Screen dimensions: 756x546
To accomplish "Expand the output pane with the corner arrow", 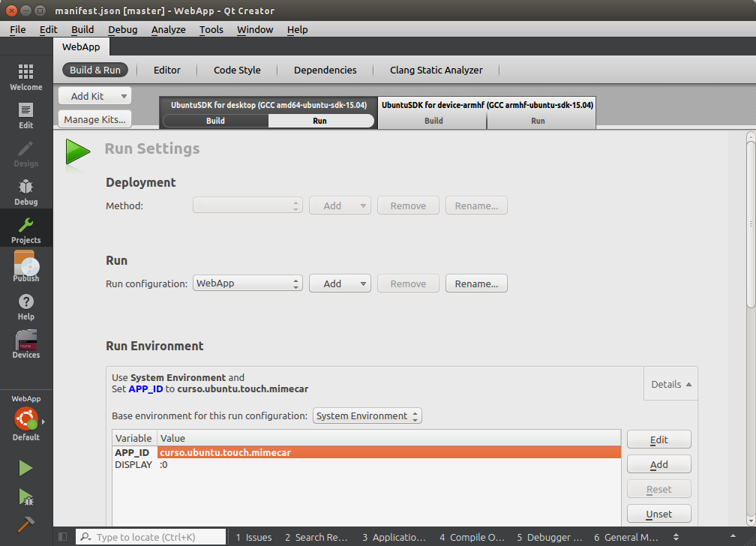I will [x=733, y=535].
